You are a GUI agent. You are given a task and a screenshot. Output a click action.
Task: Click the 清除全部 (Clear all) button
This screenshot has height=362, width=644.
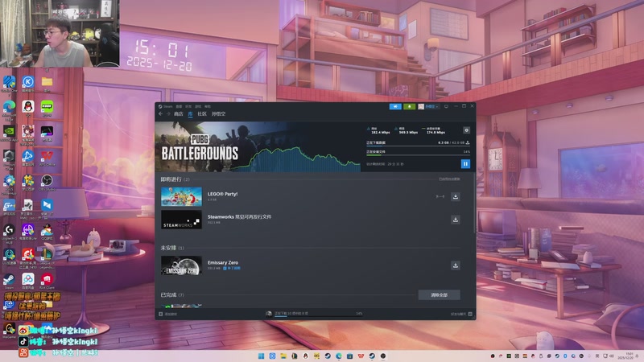(439, 294)
